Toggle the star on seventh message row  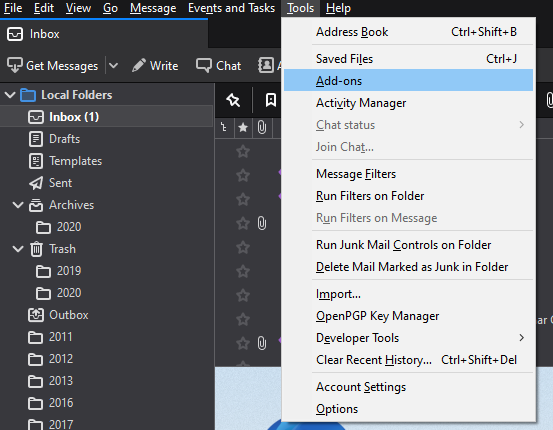243,295
